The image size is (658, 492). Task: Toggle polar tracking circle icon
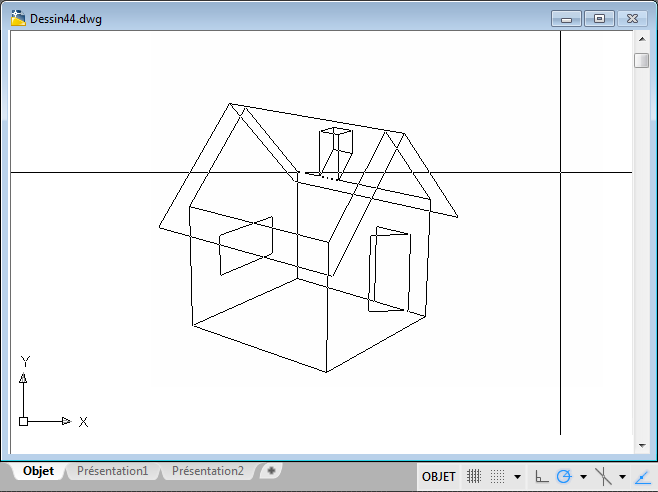564,476
